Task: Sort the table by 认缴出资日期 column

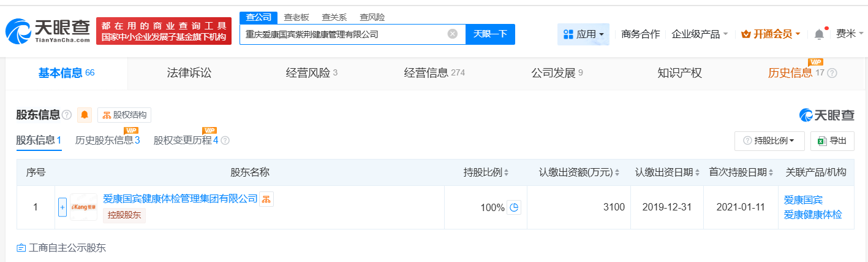Action: coord(667,172)
